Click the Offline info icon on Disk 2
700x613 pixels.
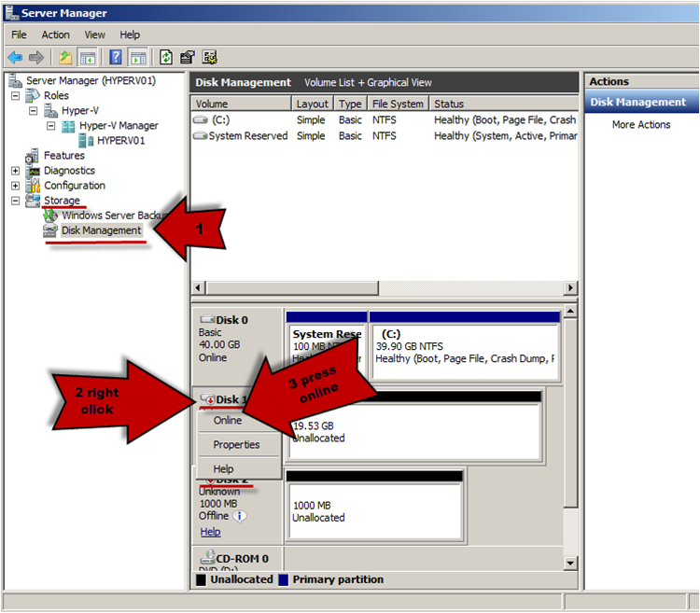pyautogui.click(x=239, y=516)
